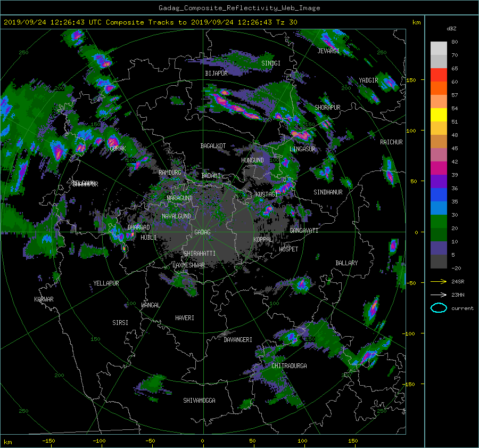Click the KUSTAGI label
479x448 pixels.
pos(267,194)
